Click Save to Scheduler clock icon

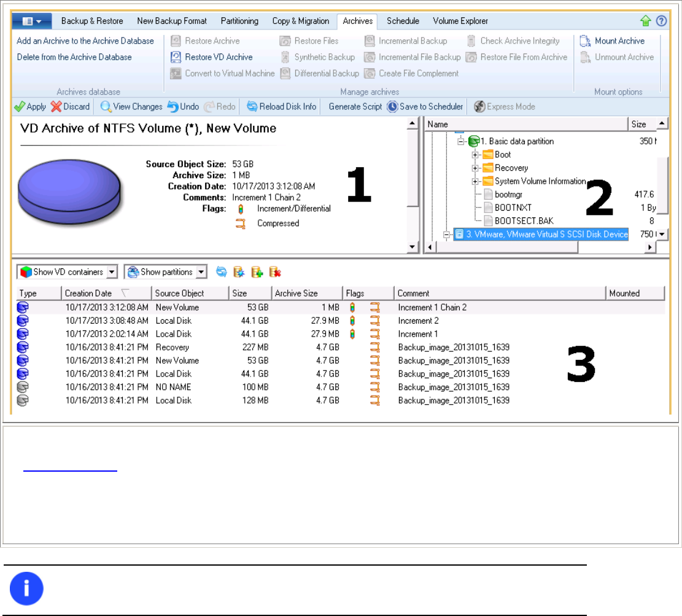click(392, 107)
